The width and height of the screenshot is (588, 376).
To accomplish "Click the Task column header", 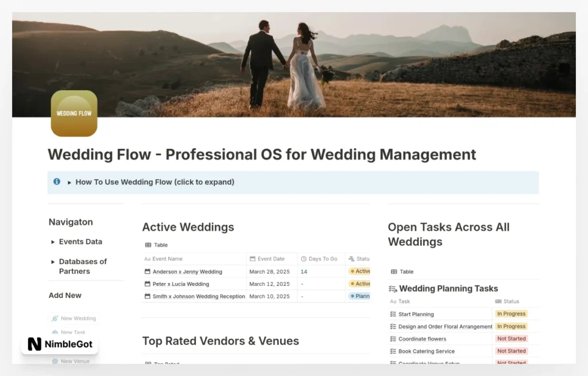I will 440,301.
